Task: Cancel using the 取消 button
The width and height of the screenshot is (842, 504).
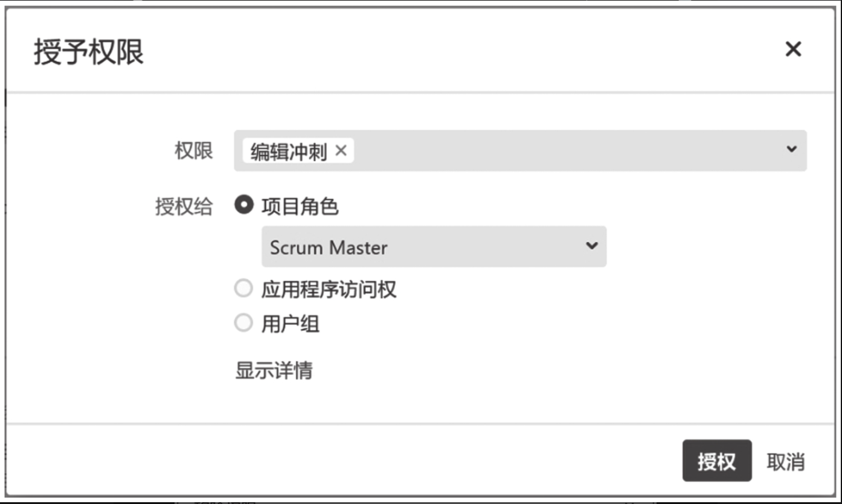Action: 785,462
